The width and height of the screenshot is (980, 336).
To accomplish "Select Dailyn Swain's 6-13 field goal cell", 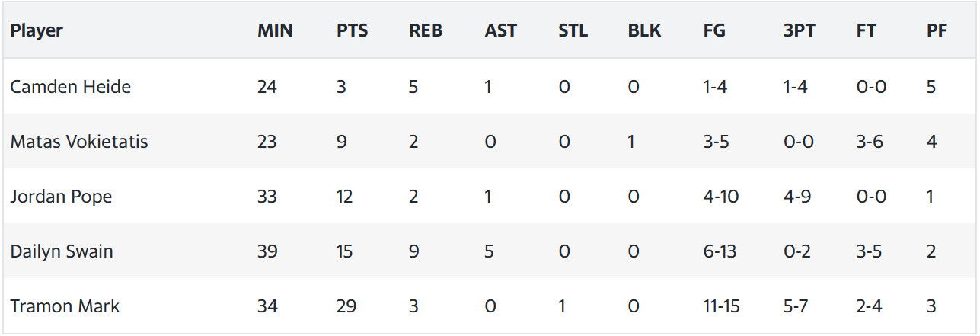I will click(720, 251).
